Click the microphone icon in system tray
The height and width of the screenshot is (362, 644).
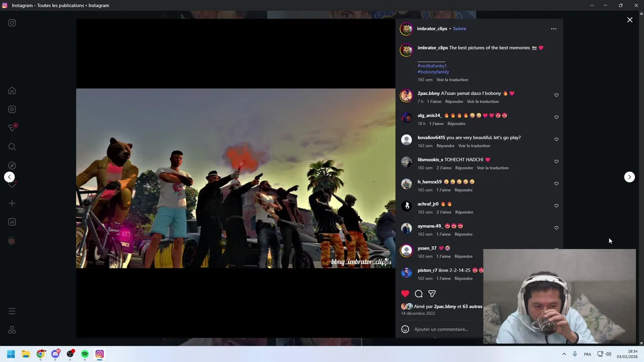[x=575, y=354]
